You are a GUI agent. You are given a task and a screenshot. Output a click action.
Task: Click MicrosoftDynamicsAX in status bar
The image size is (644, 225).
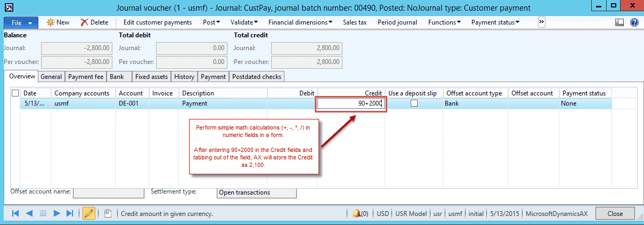point(557,213)
